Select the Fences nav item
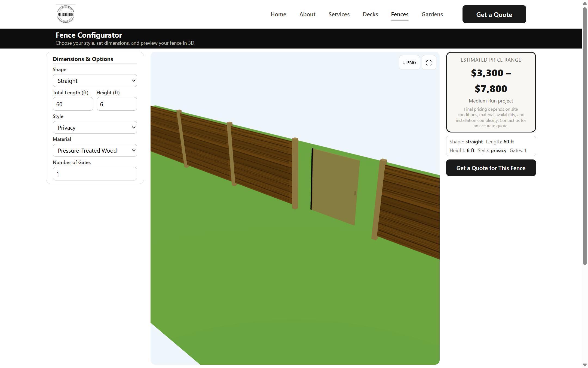 tap(400, 14)
